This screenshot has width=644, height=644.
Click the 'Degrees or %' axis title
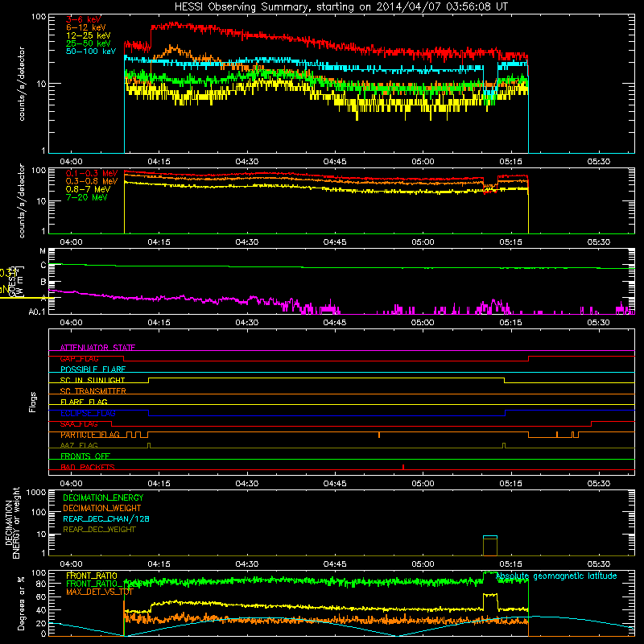coord(21,603)
